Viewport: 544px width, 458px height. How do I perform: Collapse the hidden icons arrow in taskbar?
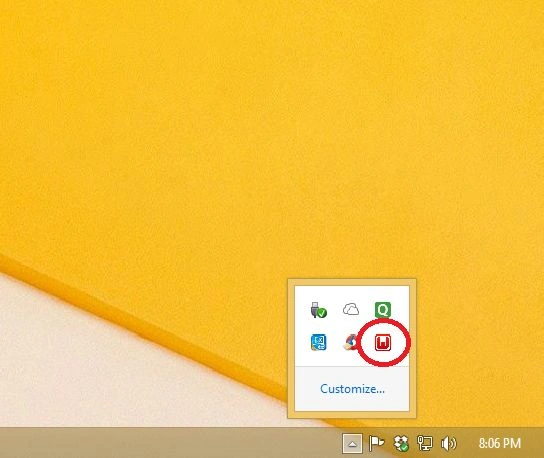pyautogui.click(x=352, y=443)
